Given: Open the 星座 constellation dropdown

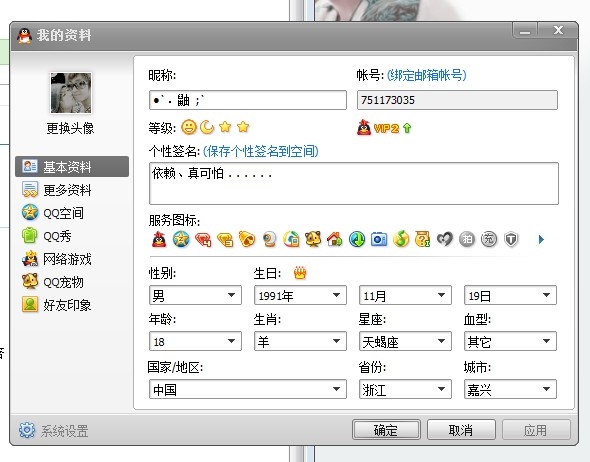Looking at the screenshot, I should tap(405, 341).
